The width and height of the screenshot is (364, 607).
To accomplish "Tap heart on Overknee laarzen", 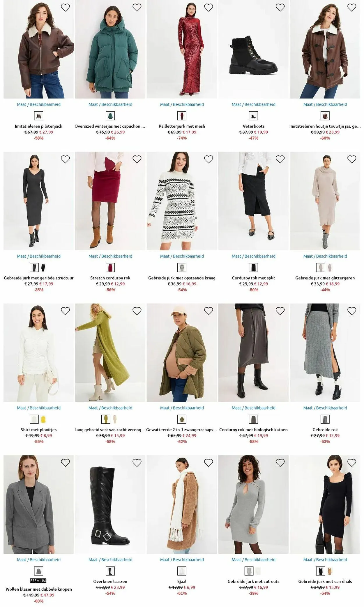I will coord(137,463).
